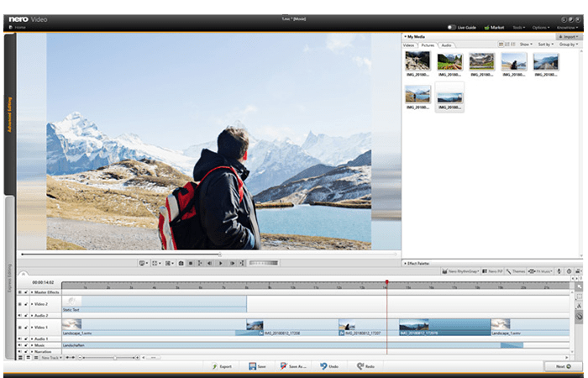Jump to previous cut position button
588x378 pixels.
(x=200, y=263)
